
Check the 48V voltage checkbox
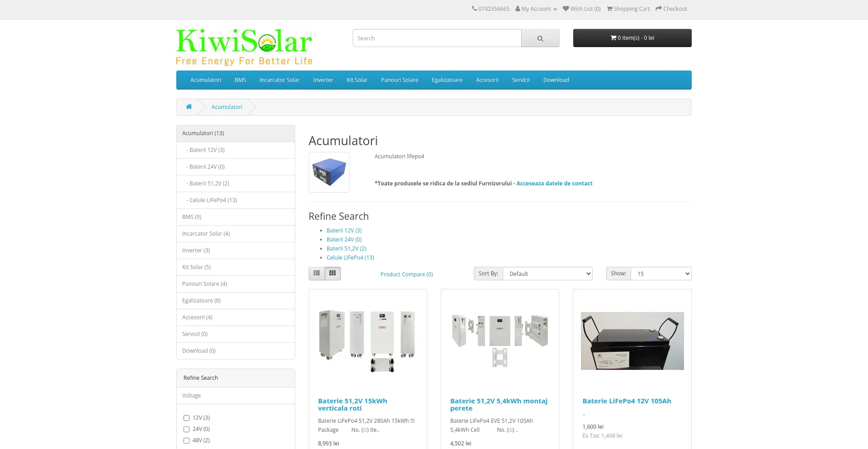click(186, 440)
